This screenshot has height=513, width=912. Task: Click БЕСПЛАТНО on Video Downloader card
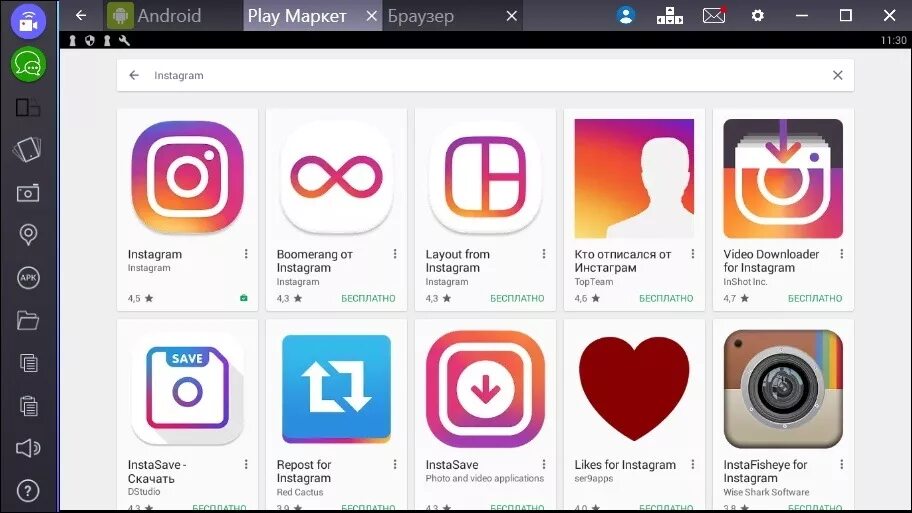click(x=815, y=298)
